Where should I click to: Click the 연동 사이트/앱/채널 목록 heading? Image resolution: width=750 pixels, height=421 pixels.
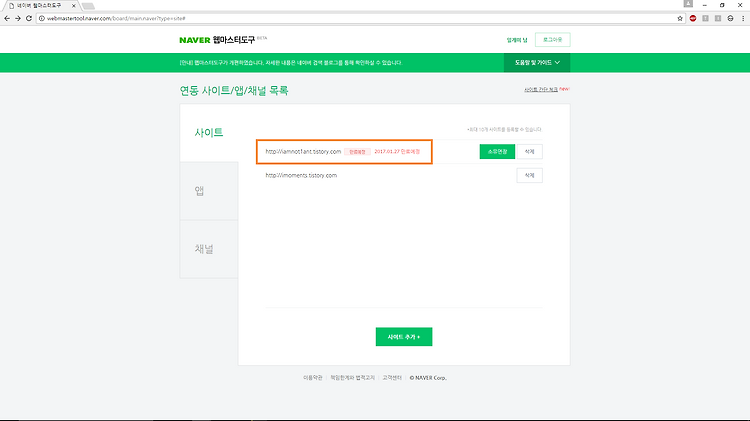tap(234, 90)
